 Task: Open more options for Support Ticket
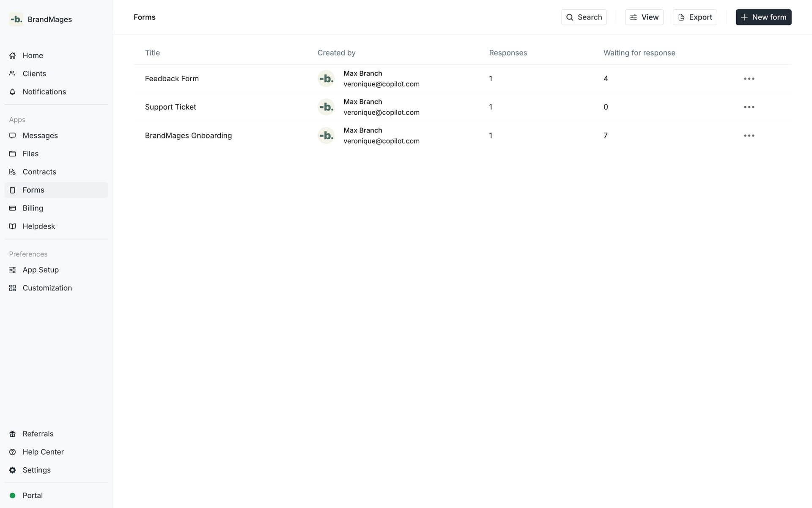coord(749,107)
